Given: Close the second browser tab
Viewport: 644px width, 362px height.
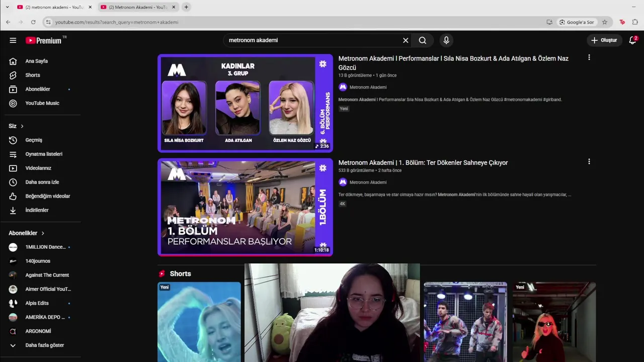Looking at the screenshot, I should [x=174, y=7].
